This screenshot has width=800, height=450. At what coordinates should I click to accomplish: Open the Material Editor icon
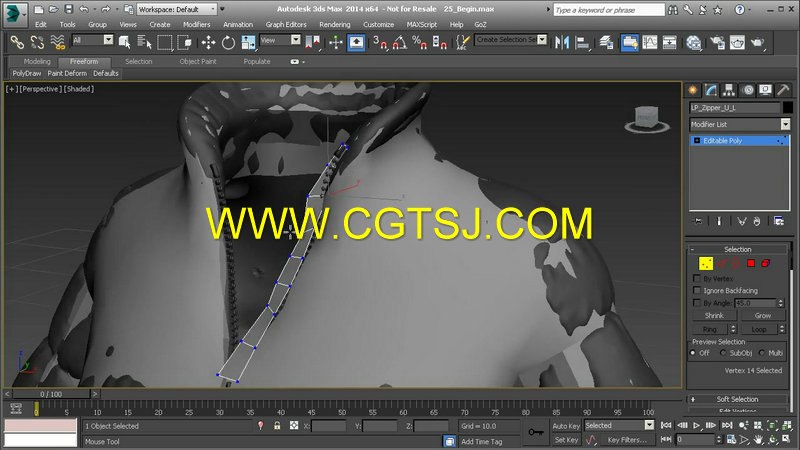tap(693, 42)
